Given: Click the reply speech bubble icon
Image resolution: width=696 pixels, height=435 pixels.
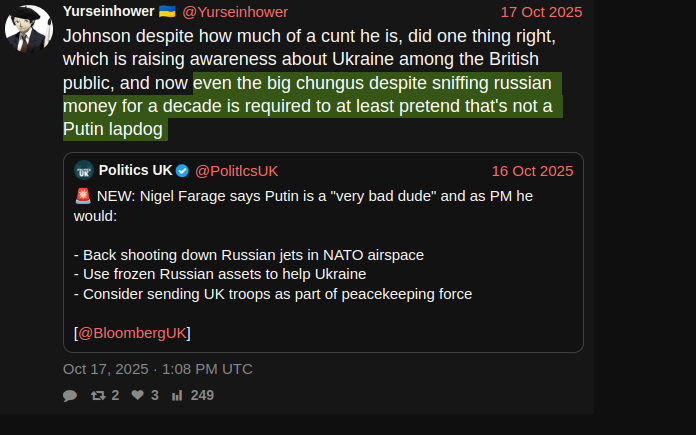Looking at the screenshot, I should pyautogui.click(x=70, y=395).
